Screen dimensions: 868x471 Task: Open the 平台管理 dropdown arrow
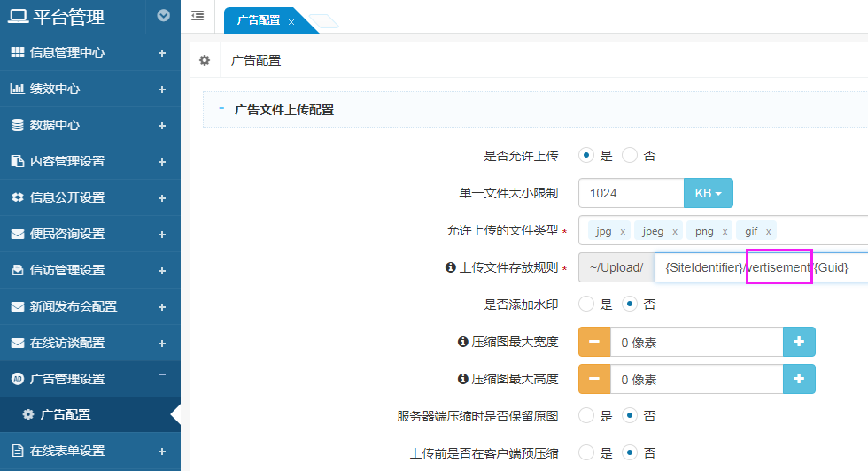[163, 15]
